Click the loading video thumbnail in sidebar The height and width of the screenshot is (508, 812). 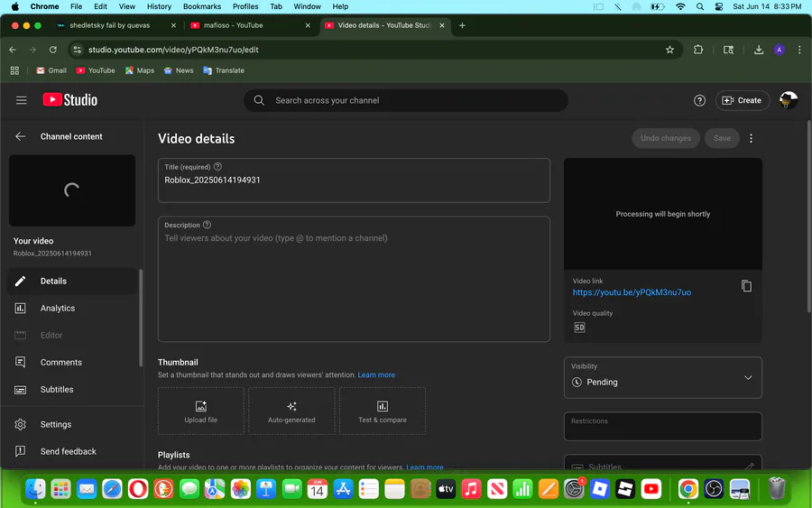coord(72,190)
